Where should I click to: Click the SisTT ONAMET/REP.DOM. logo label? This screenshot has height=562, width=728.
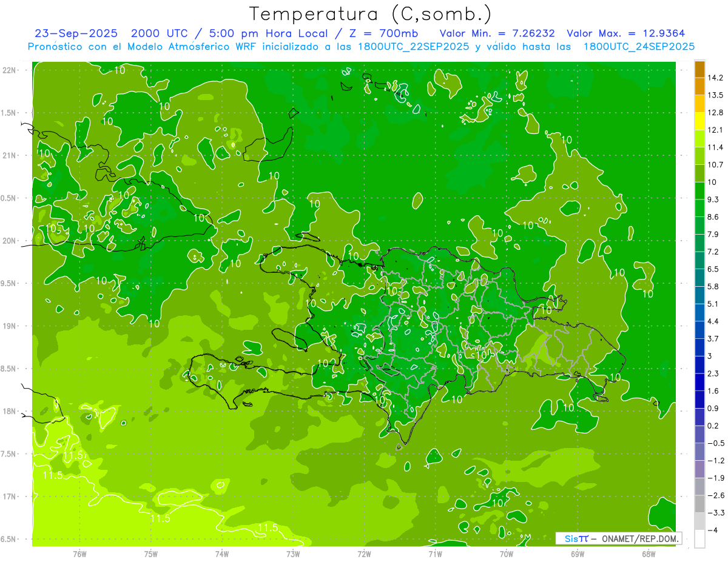[618, 538]
